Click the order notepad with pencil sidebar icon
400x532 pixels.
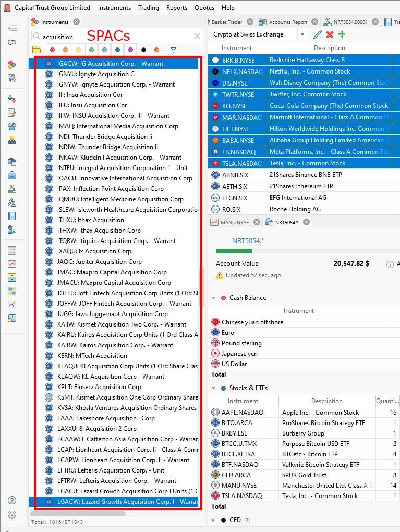click(x=12, y=113)
